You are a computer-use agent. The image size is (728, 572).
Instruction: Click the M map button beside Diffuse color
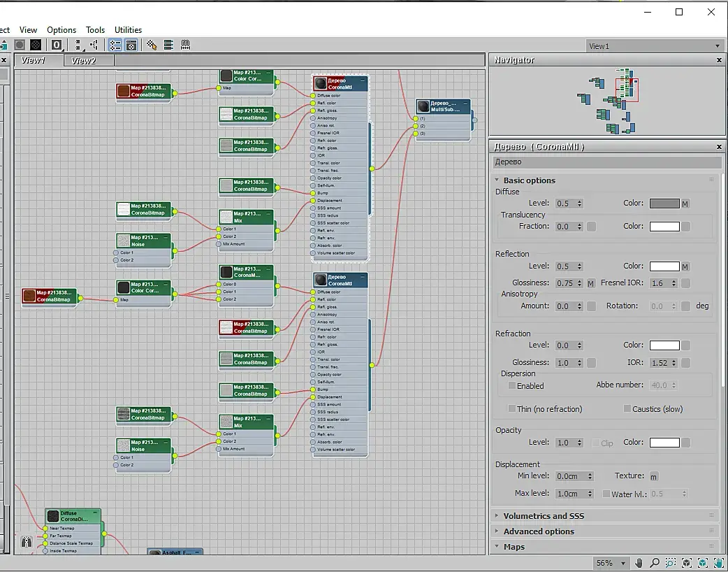pyautogui.click(x=685, y=204)
